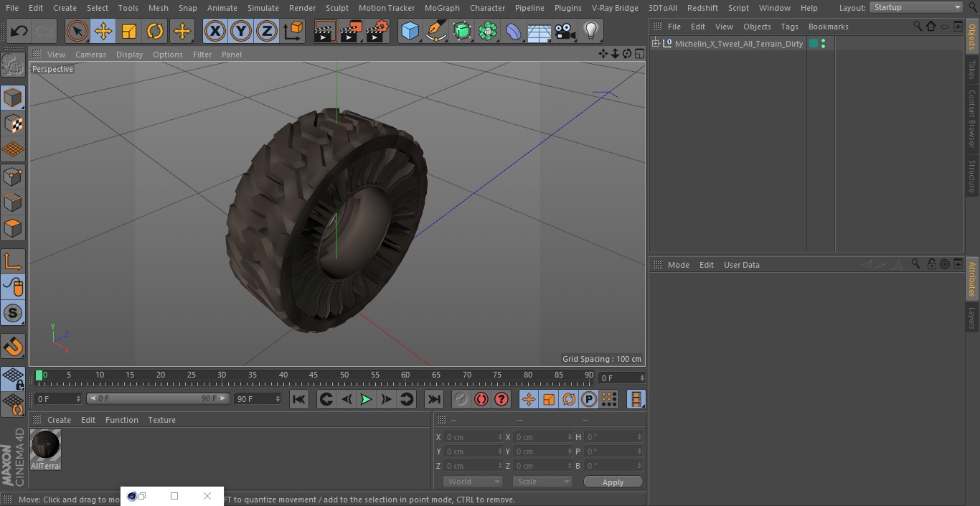Click the X position input field
The height and width of the screenshot is (506, 980).
click(x=472, y=437)
